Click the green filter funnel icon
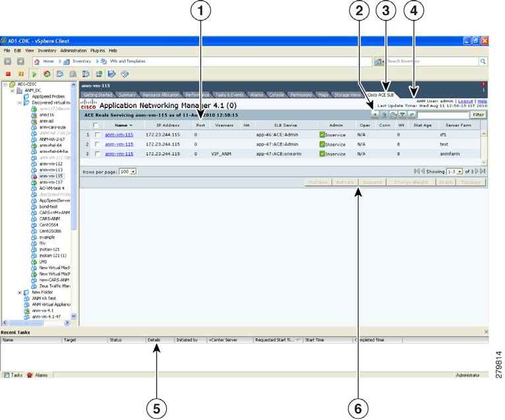 coord(402,115)
